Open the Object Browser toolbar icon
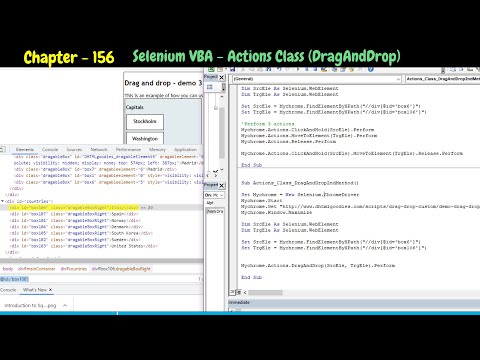 tap(351, 69)
